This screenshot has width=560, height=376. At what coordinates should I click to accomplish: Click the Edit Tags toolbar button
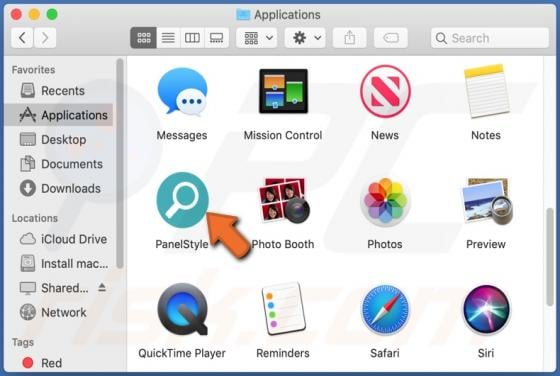point(391,37)
